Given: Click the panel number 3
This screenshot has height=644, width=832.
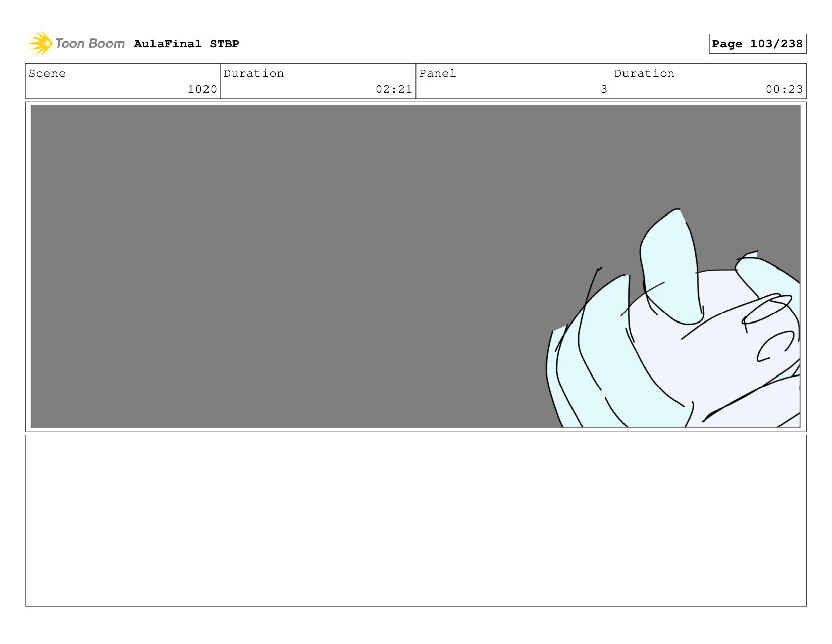Looking at the screenshot, I should click(x=604, y=89).
